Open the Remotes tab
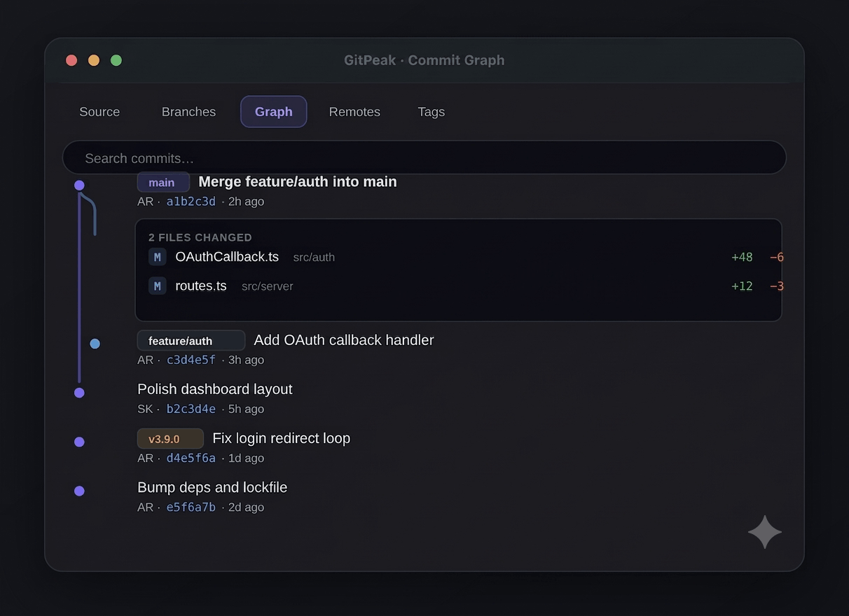Viewport: 849px width, 616px height. point(354,112)
